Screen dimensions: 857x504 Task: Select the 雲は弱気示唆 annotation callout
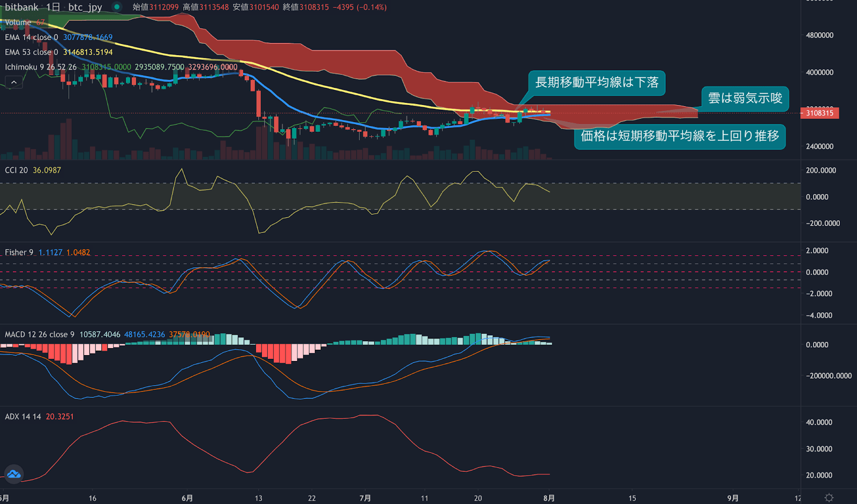click(x=745, y=99)
